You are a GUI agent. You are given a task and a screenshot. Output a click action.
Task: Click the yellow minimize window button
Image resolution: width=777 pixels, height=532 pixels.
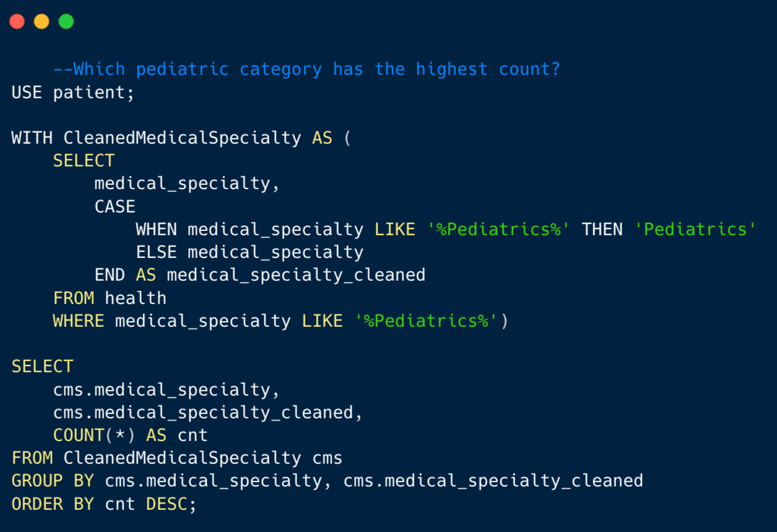tap(42, 22)
